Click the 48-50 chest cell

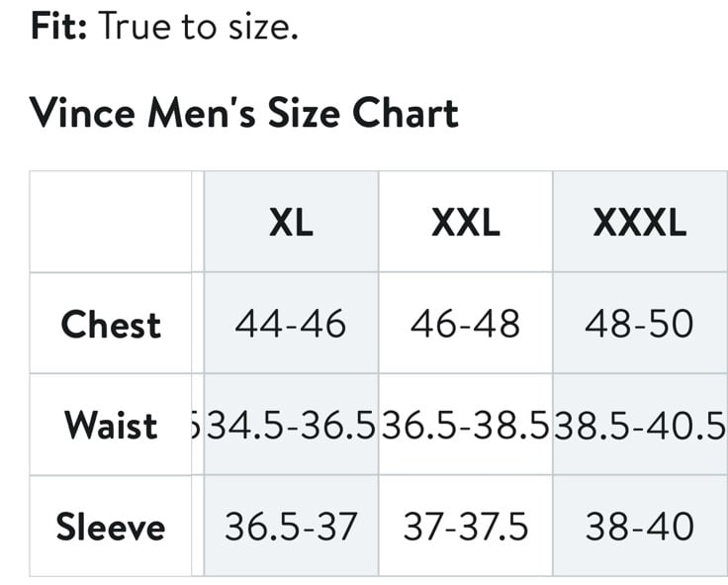pos(640,324)
